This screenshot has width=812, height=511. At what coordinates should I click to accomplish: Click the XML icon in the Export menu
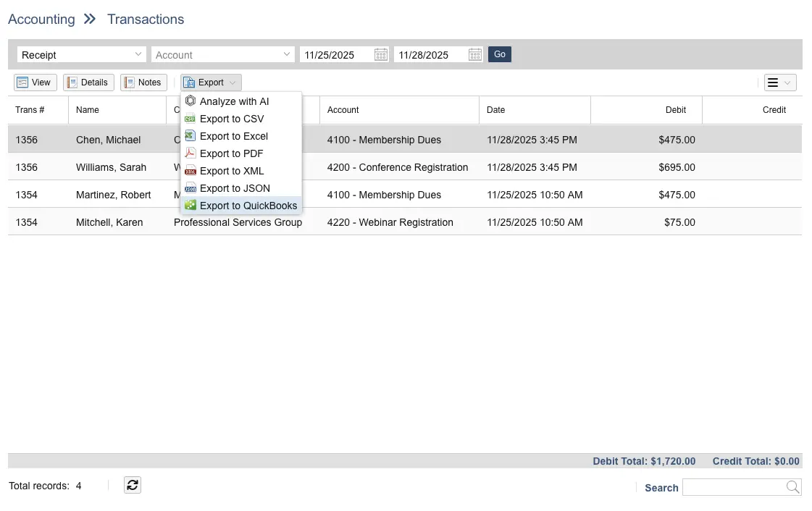click(x=190, y=171)
